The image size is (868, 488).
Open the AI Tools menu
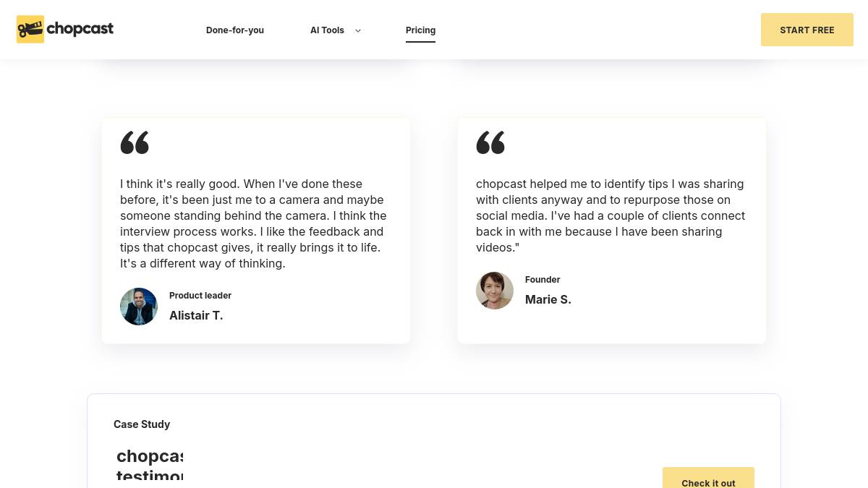tap(327, 30)
